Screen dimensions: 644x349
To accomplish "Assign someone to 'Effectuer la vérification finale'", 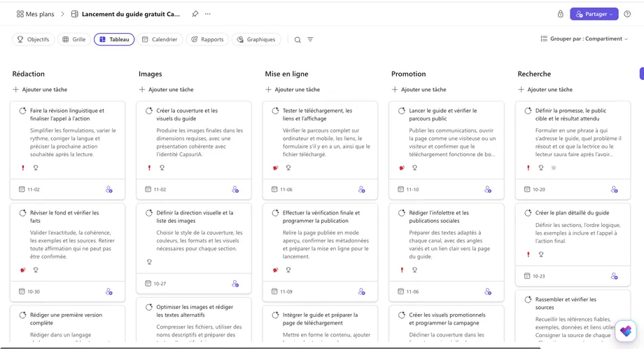I will click(361, 292).
